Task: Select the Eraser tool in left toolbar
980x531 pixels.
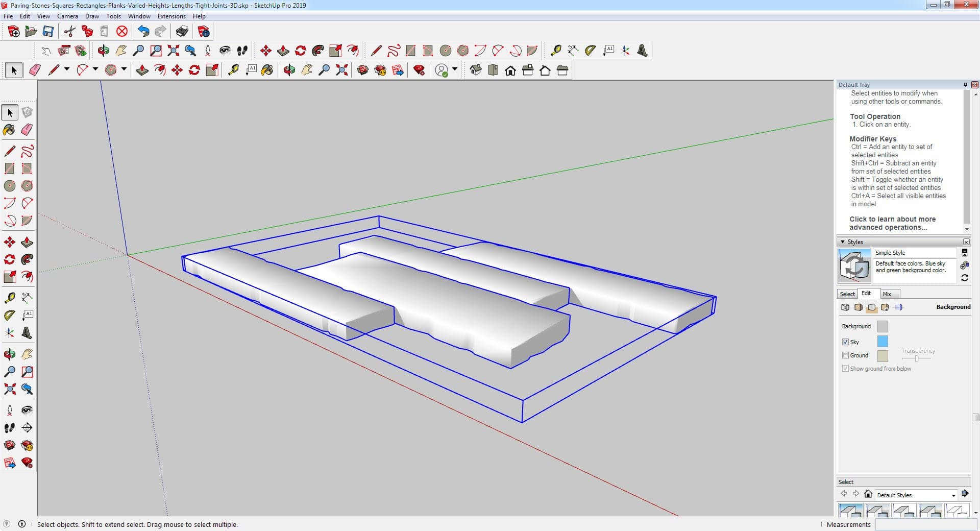Action: point(27,130)
